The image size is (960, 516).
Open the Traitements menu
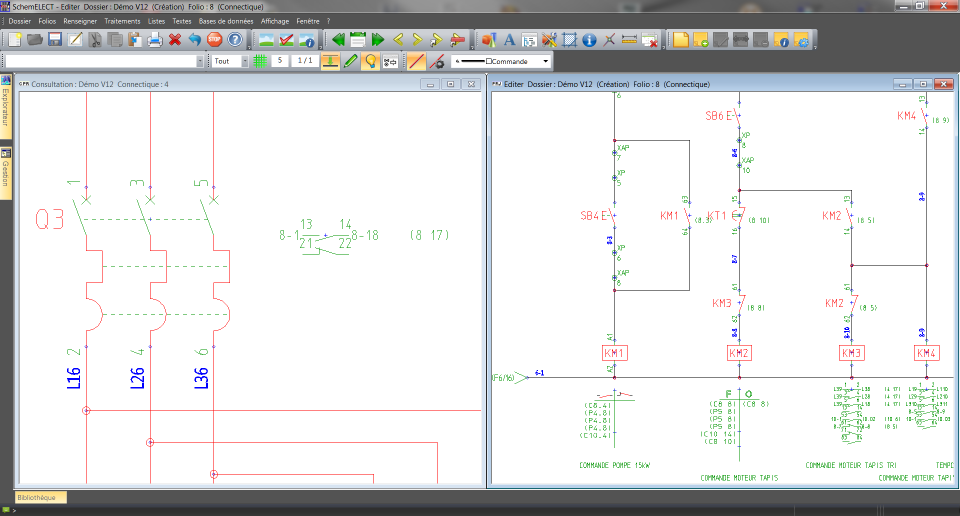coord(122,21)
